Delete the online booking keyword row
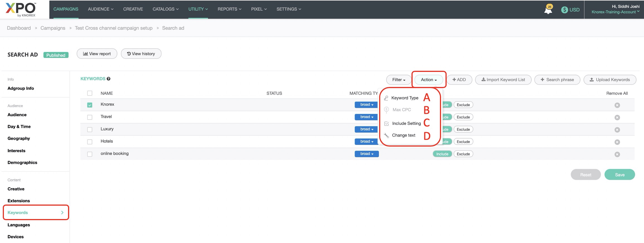This screenshot has width=644, height=243. pos(617,154)
